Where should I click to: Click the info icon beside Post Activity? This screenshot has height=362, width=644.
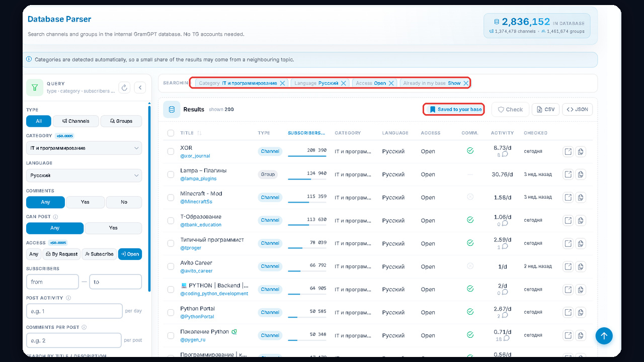click(68, 298)
